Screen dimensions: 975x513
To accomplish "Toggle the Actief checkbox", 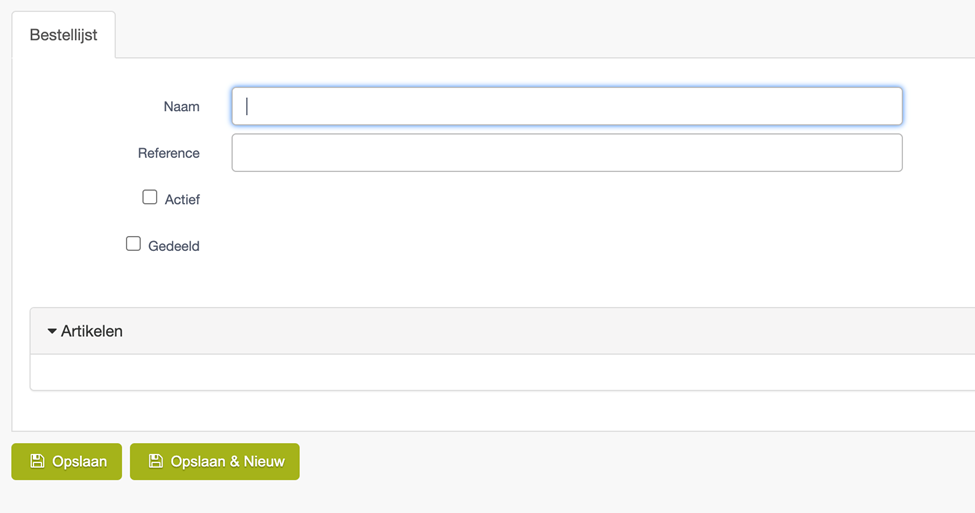I will [149, 197].
